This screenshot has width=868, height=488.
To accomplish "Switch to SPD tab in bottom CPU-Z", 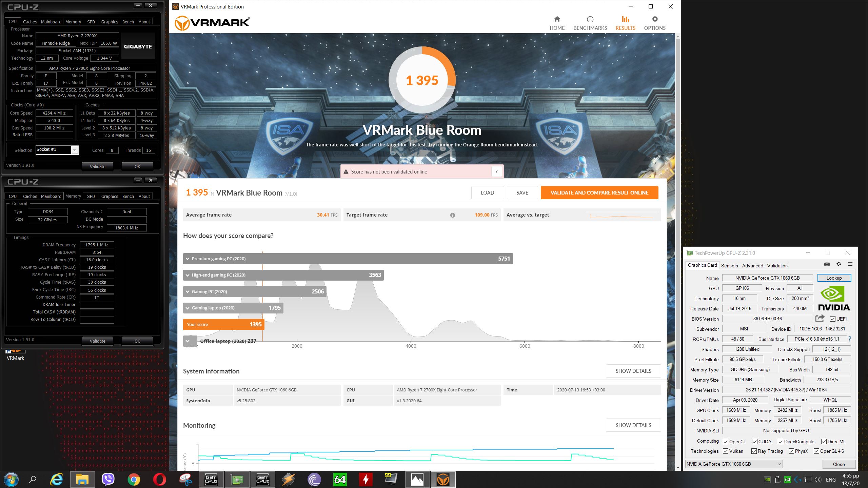I will click(x=91, y=196).
